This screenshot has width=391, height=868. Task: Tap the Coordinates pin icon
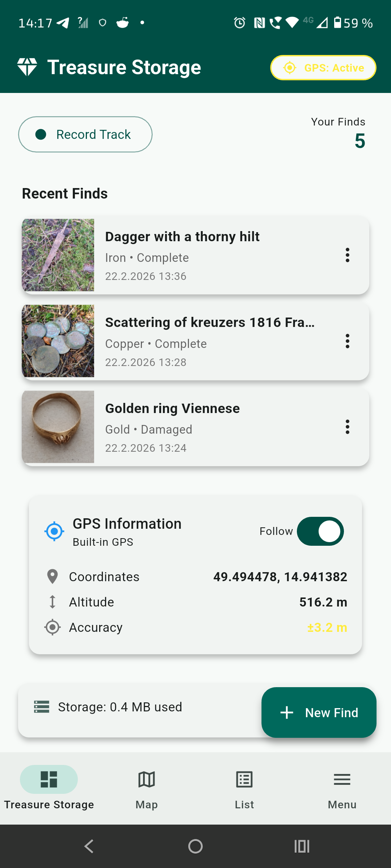52,576
